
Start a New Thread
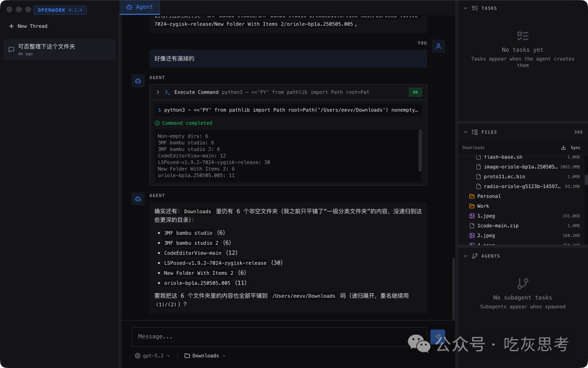coord(28,26)
